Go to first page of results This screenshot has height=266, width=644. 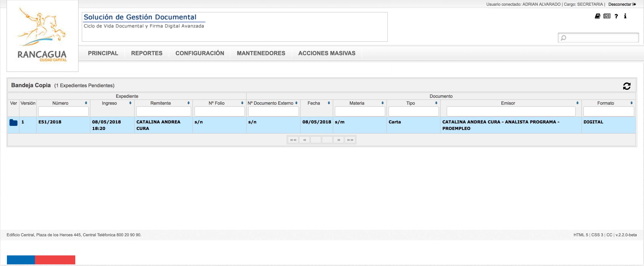[293, 140]
